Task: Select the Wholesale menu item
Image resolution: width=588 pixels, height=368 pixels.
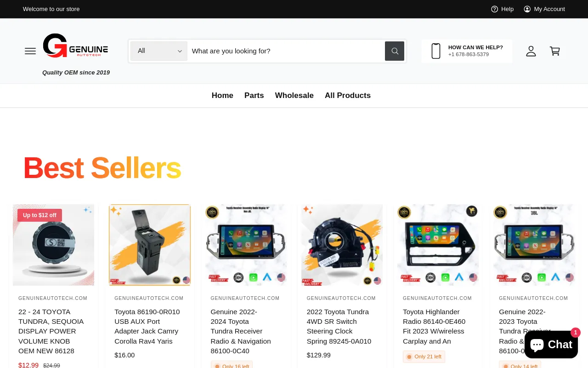Action: tap(294, 96)
